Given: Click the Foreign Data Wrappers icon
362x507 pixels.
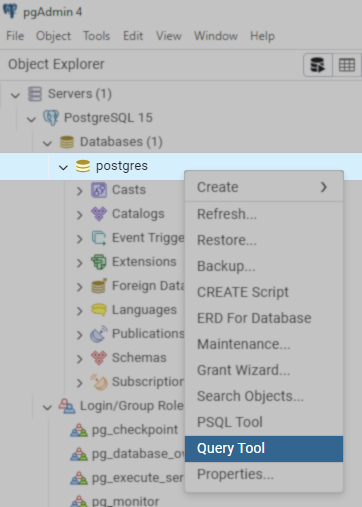Looking at the screenshot, I should click(x=99, y=286).
